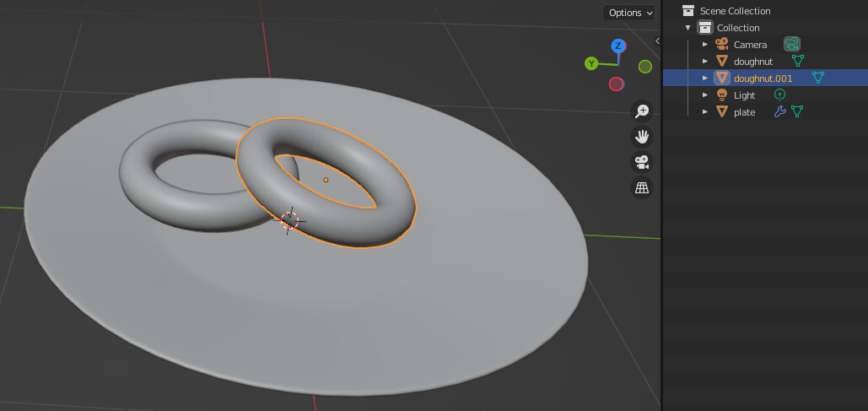This screenshot has height=411, width=868.
Task: Click plate's green mesh data icon
Action: [796, 112]
